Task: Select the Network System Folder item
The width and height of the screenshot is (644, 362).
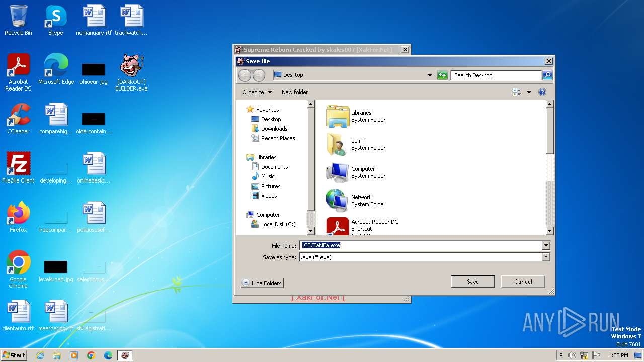Action: (356, 201)
